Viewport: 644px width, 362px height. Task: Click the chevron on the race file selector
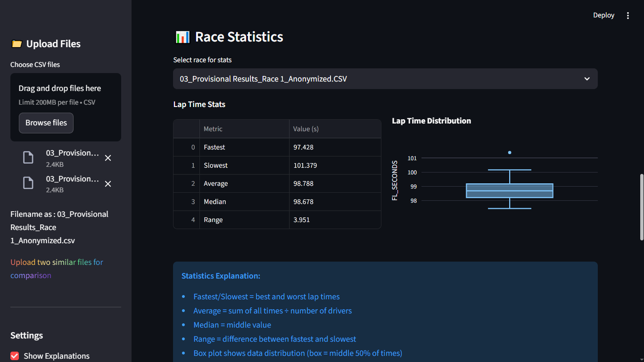587,79
